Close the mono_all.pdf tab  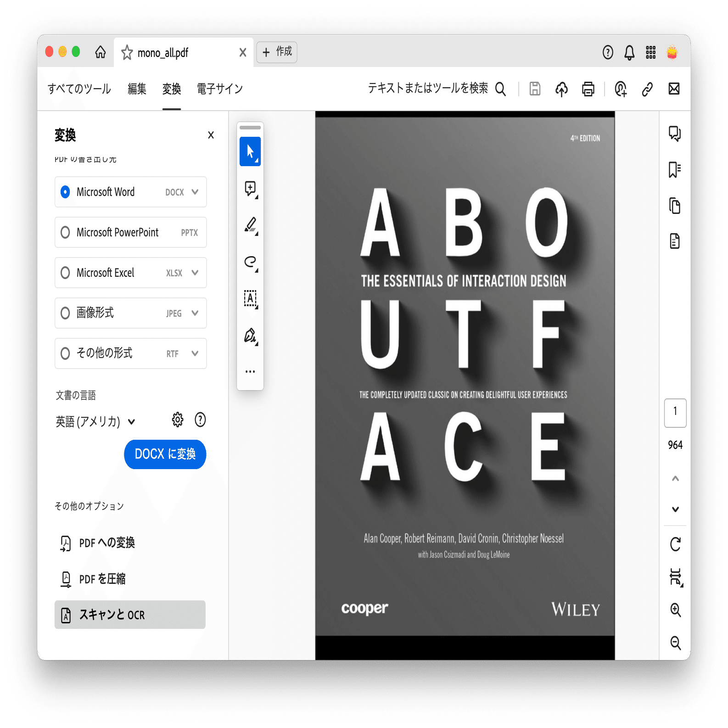(243, 52)
